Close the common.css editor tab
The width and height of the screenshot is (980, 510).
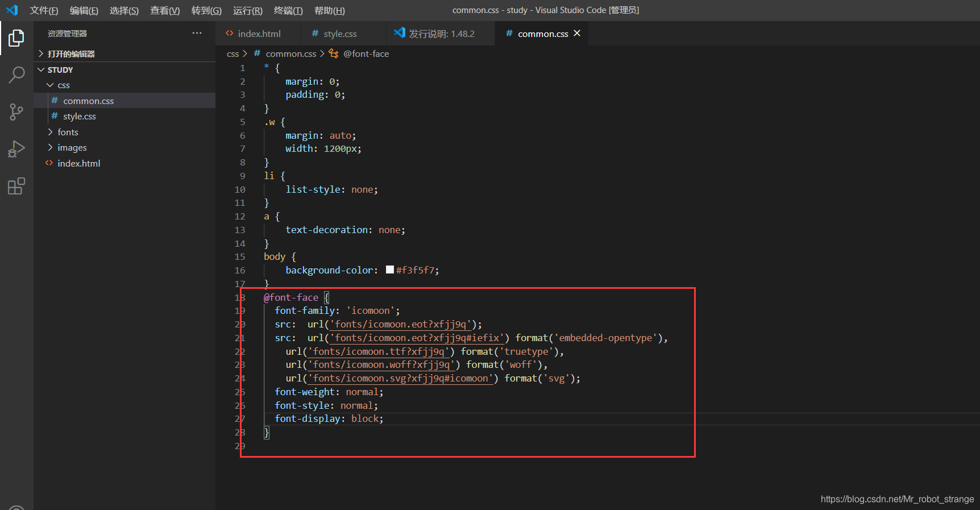tap(577, 34)
